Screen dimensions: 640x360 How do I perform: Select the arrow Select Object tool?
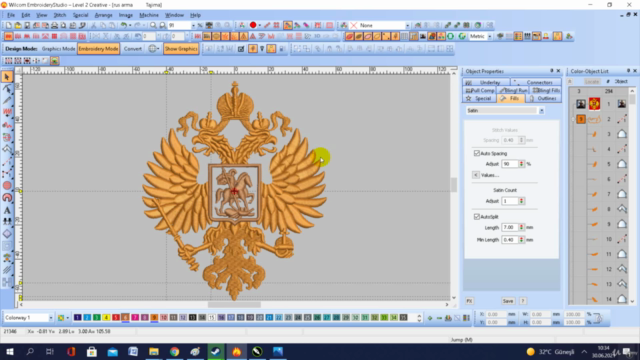(x=7, y=77)
